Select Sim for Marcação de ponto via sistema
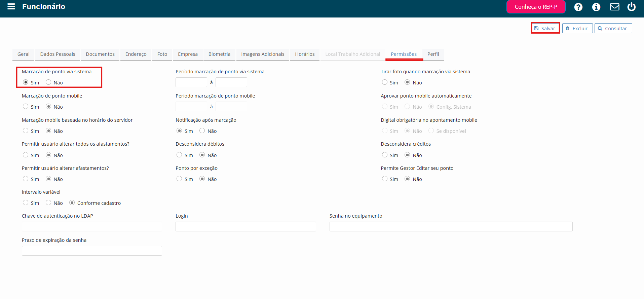 (26, 82)
